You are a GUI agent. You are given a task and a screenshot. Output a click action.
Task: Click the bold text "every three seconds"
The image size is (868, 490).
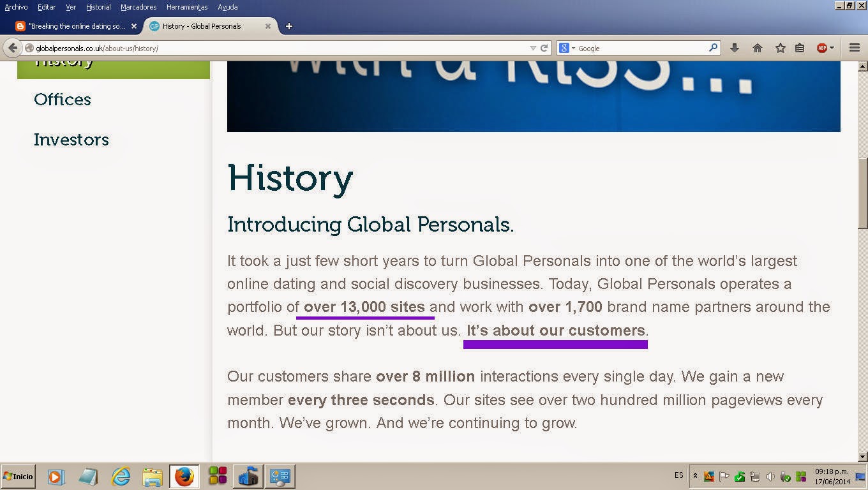pyautogui.click(x=361, y=400)
